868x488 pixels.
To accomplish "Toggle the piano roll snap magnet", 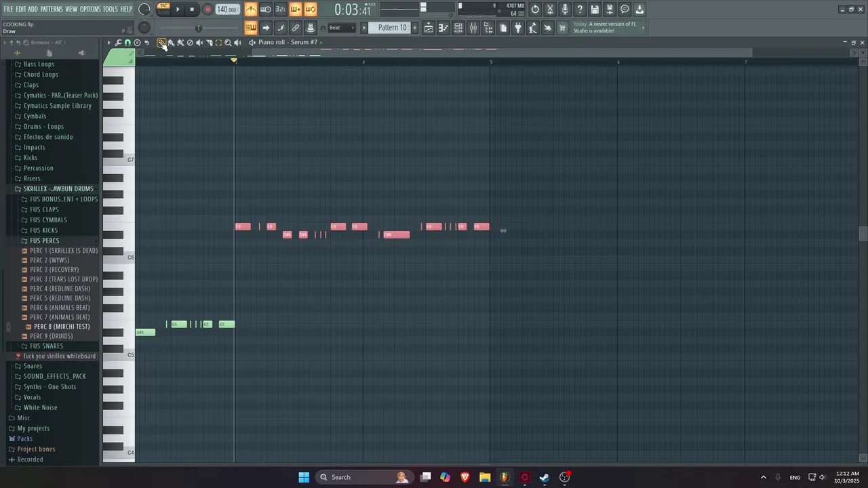I will (x=127, y=42).
